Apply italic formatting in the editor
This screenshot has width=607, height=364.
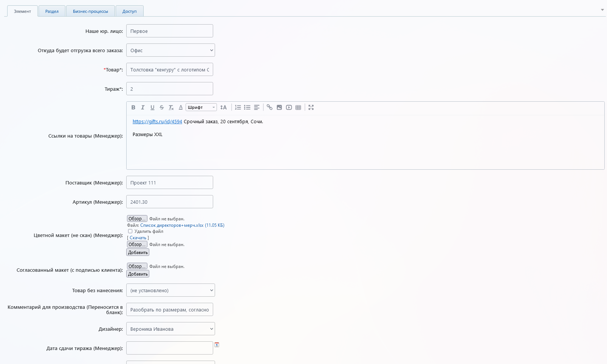click(x=143, y=107)
